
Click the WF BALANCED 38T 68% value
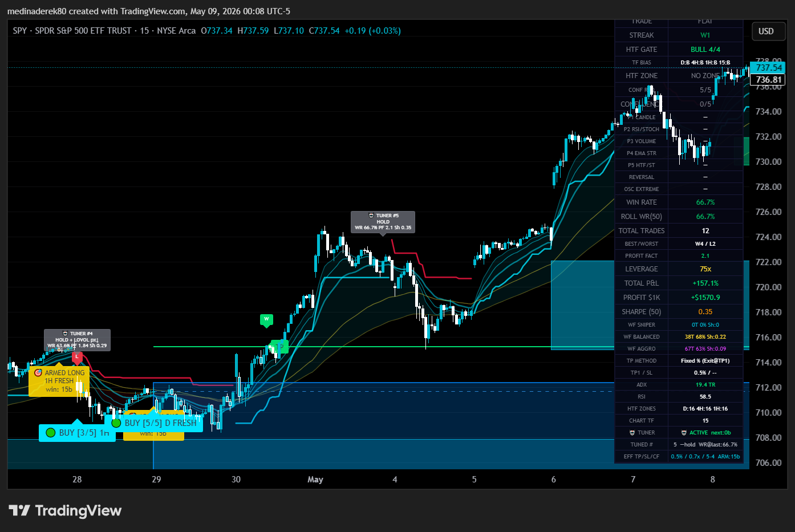(x=705, y=337)
